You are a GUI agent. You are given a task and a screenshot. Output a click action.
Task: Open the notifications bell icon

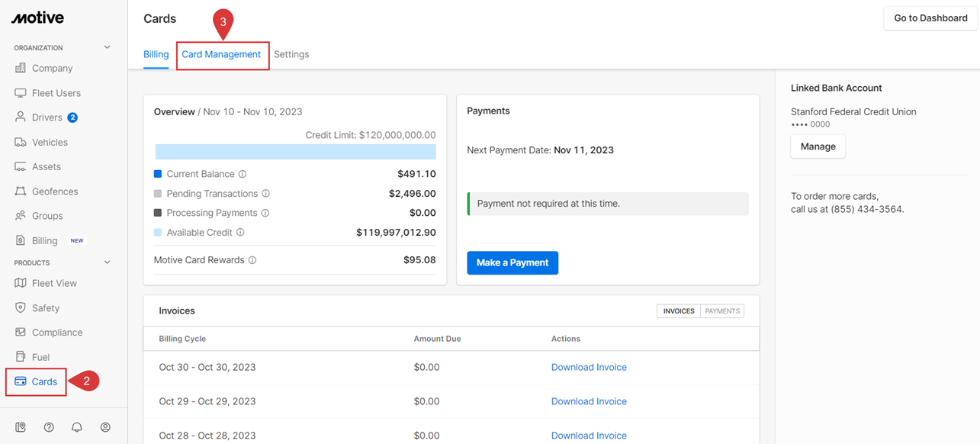pyautogui.click(x=77, y=427)
